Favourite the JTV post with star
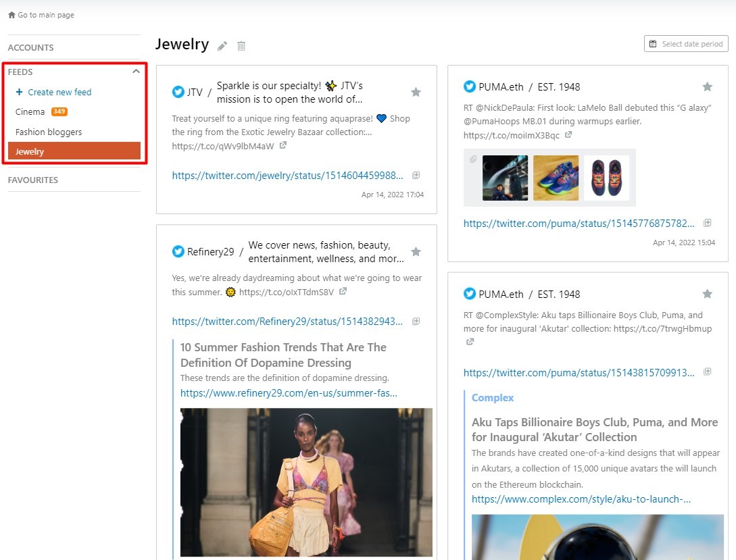This screenshot has width=736, height=560. point(416,92)
